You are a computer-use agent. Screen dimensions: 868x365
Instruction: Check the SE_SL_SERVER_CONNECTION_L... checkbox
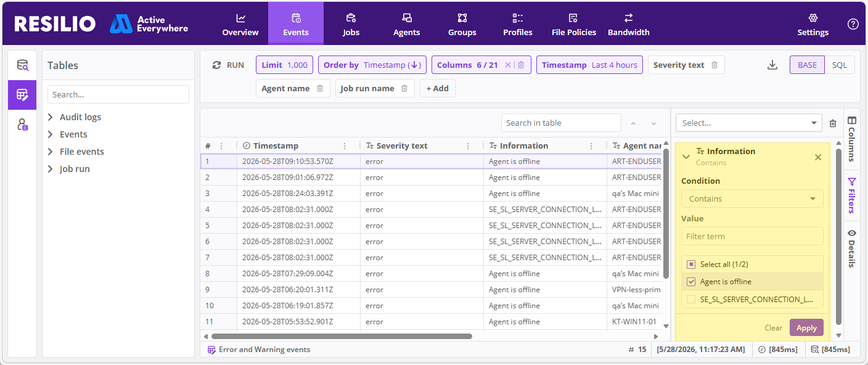tap(691, 299)
